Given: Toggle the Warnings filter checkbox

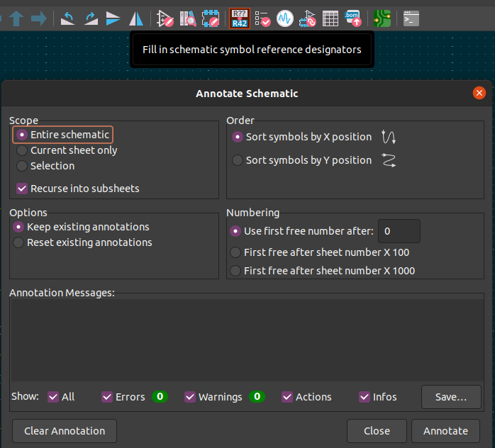Looking at the screenshot, I should (213, 396).
